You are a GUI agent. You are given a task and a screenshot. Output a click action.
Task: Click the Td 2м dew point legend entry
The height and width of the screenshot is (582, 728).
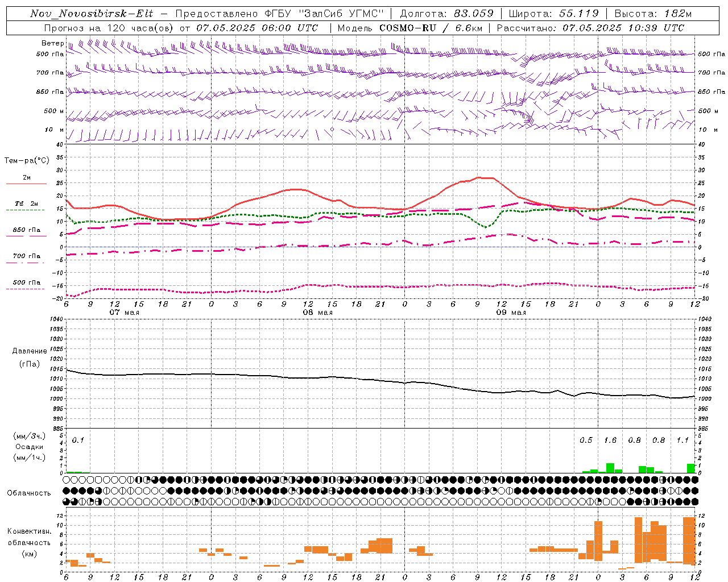coord(27,203)
